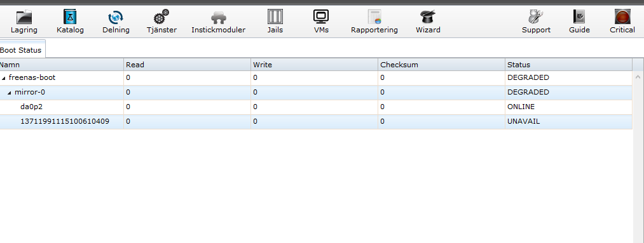644x243 pixels.
Task: Click the Status column header
Action: 568,65
